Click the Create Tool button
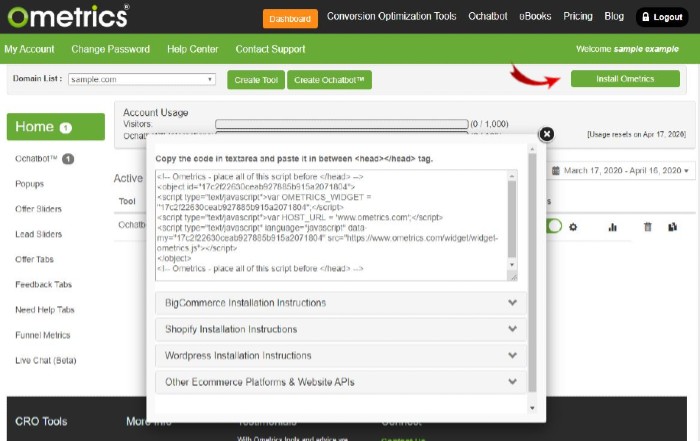This screenshot has width=700, height=441. 256,80
